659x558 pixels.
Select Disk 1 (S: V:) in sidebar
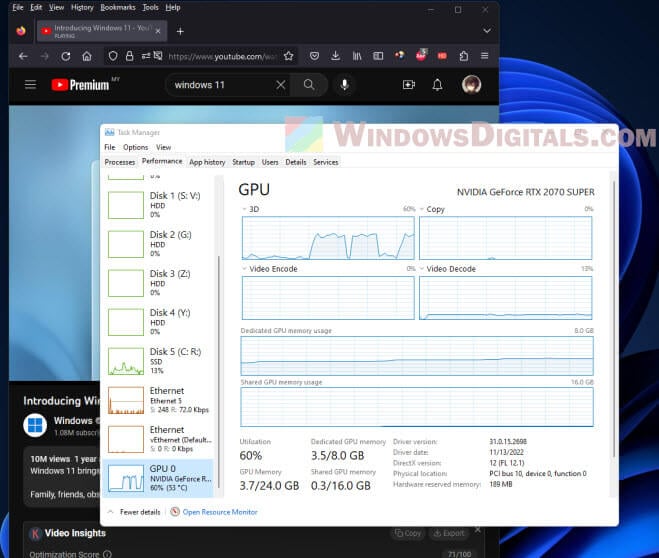pyautogui.click(x=158, y=205)
